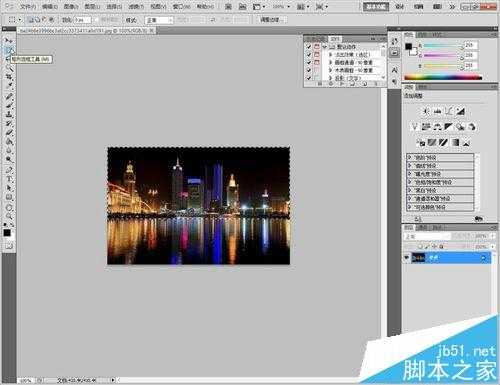Select the Move tool in the toolbox
Image resolution: width=500 pixels, height=385 pixels.
pos(8,41)
